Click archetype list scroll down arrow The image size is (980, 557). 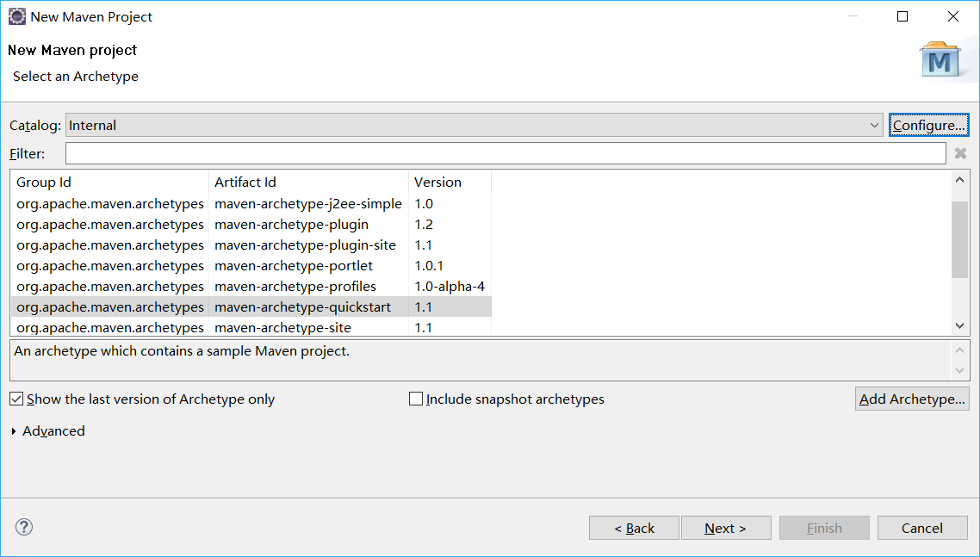[x=960, y=325]
